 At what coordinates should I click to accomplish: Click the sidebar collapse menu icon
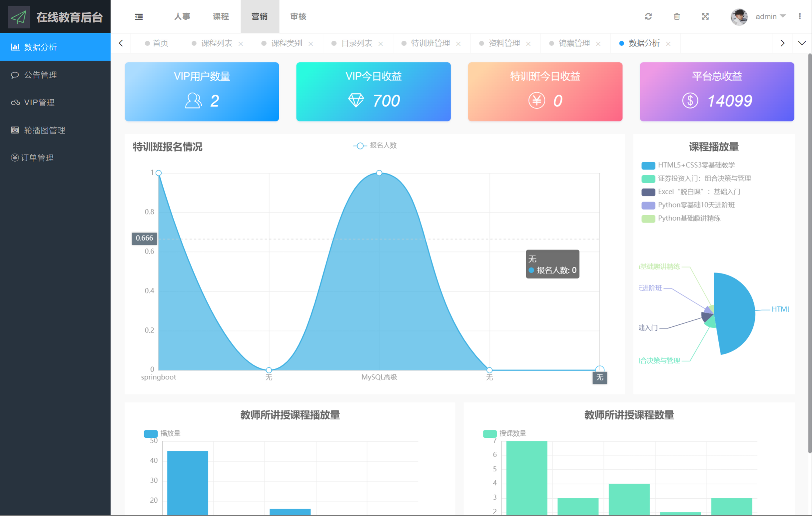coord(139,17)
